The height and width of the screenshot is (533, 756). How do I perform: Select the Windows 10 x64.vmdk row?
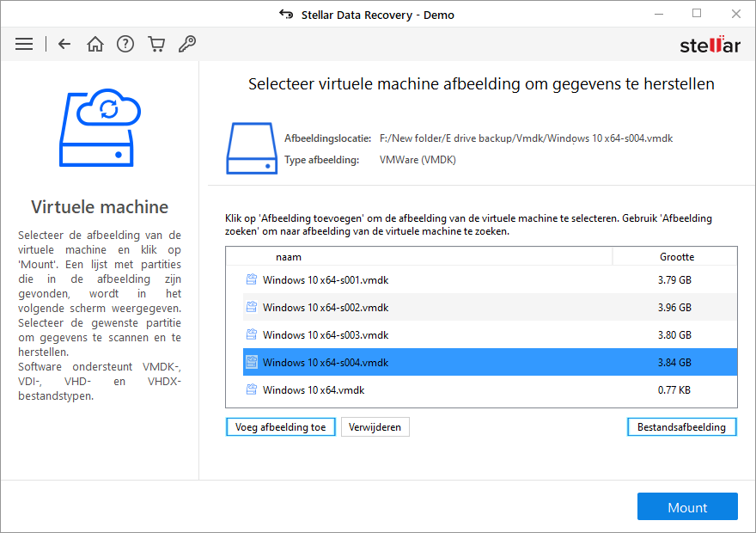(490, 389)
